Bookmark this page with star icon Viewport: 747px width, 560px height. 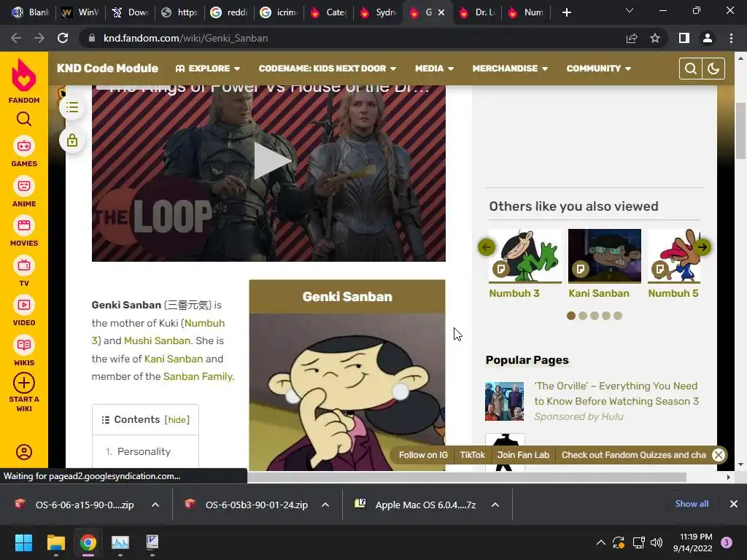point(655,38)
